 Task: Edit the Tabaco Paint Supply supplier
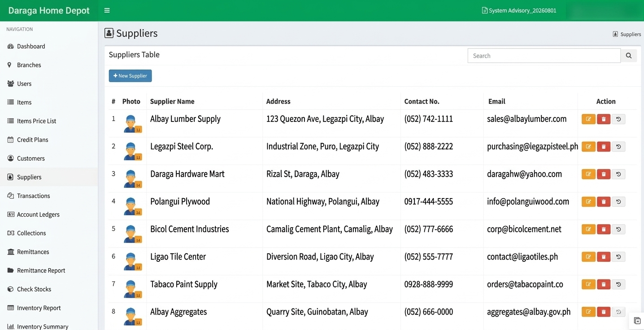coord(588,284)
